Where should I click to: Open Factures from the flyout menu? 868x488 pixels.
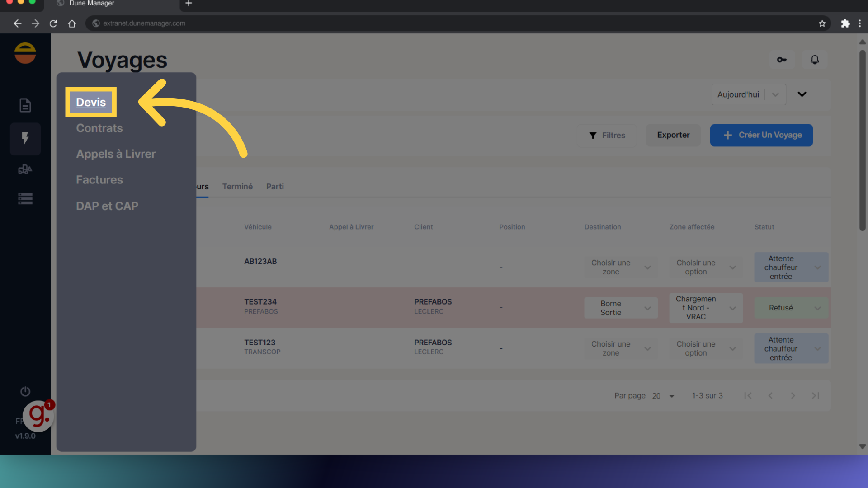[x=99, y=180]
